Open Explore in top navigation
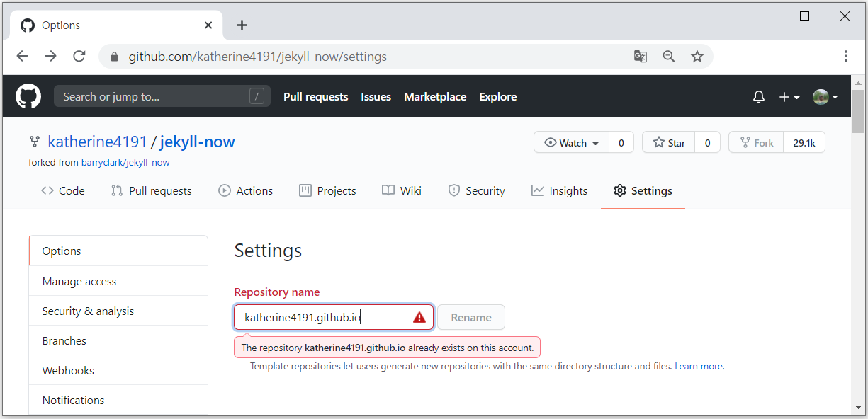 tap(498, 97)
